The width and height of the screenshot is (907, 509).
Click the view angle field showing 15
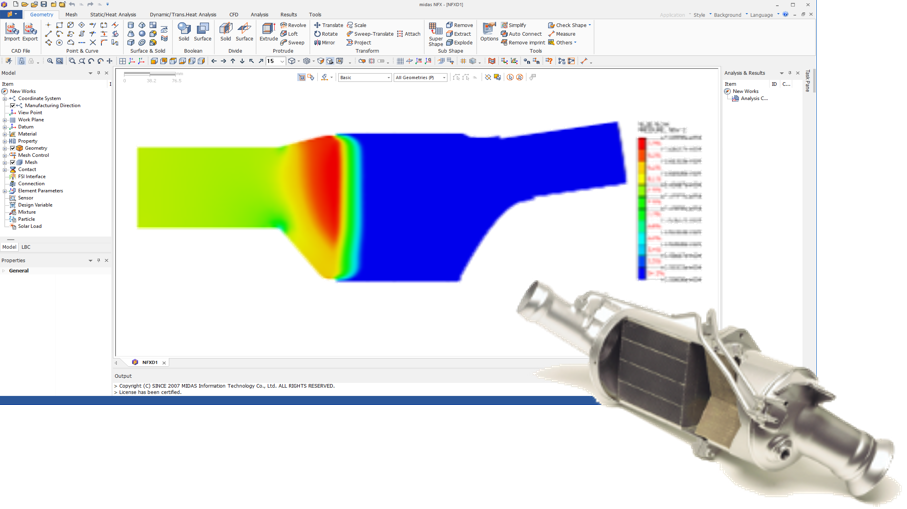pos(275,61)
